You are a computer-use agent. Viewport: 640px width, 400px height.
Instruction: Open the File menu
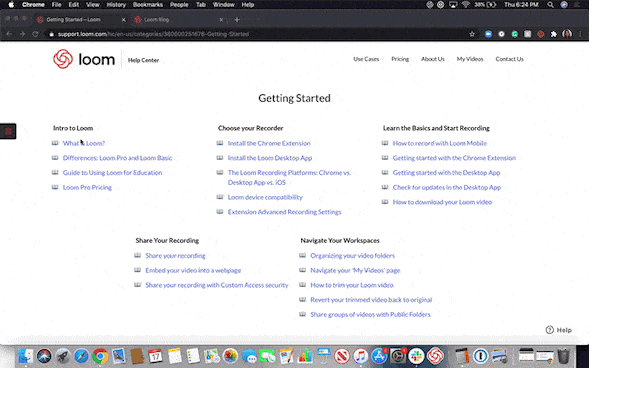56,5
